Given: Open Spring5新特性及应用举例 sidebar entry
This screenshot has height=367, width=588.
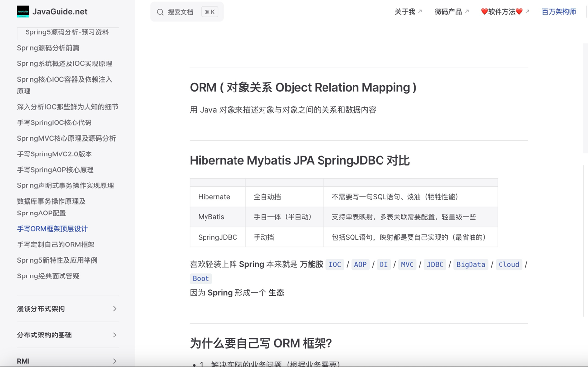Looking at the screenshot, I should coord(57,260).
